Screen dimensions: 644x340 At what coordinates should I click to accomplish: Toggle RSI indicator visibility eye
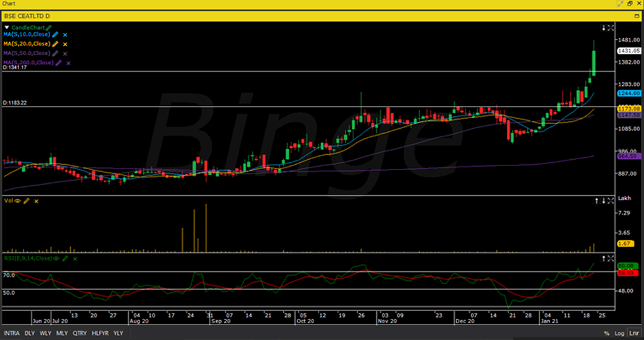(56, 259)
